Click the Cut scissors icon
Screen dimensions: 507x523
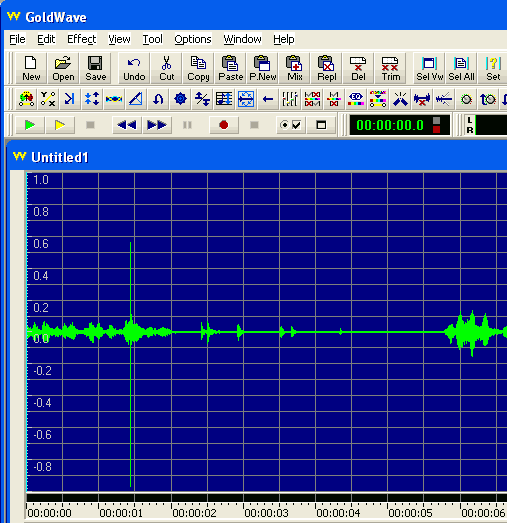(166, 68)
